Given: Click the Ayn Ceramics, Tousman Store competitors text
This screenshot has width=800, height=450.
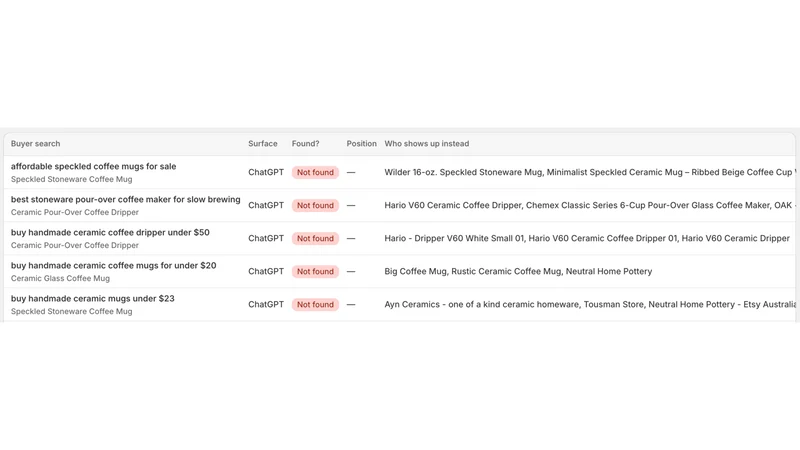Looking at the screenshot, I should [x=590, y=305].
